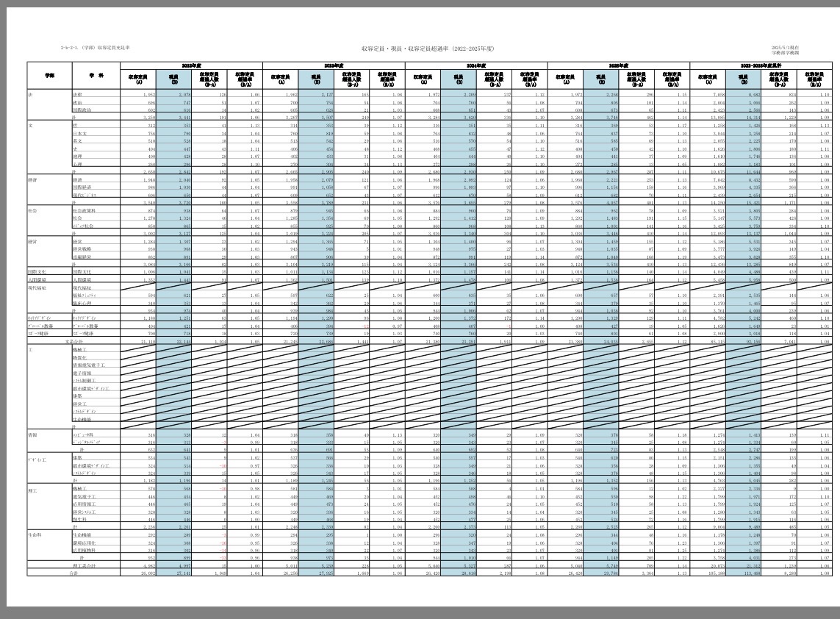Click the 臨床心理 department cell
The image size is (840, 619).
pos(82,303)
